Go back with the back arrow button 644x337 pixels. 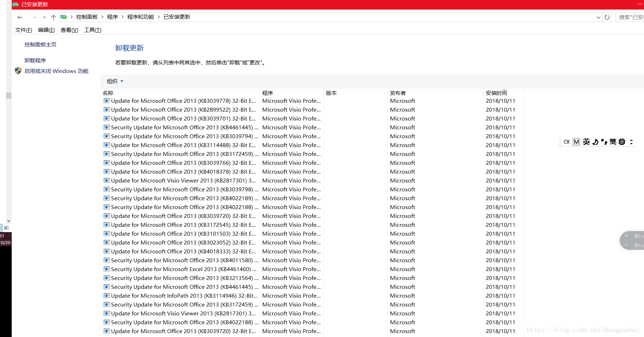(20, 17)
